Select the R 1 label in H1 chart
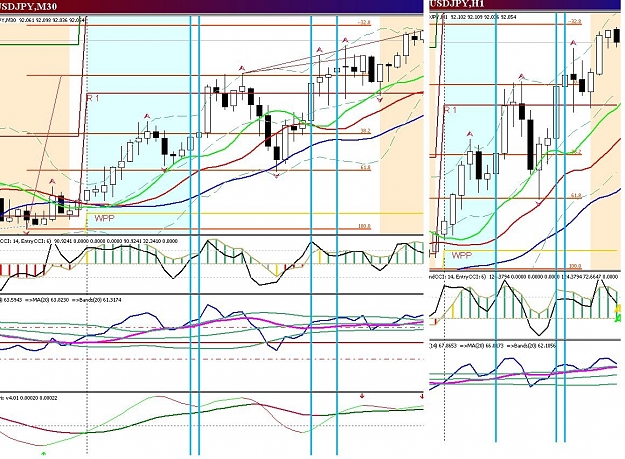This screenshot has height=459, width=625. tap(450, 110)
